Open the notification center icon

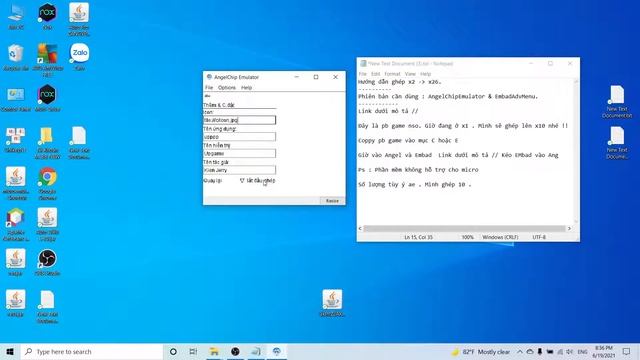point(627,351)
